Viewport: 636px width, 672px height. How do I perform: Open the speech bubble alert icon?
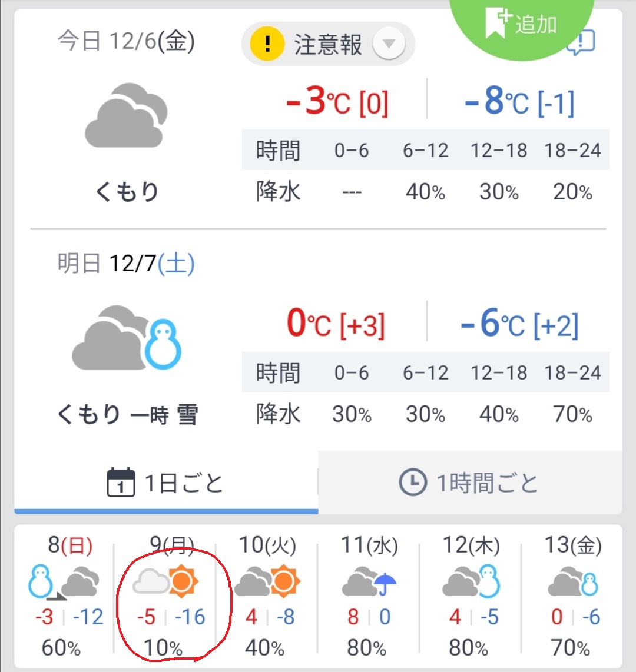(x=581, y=43)
